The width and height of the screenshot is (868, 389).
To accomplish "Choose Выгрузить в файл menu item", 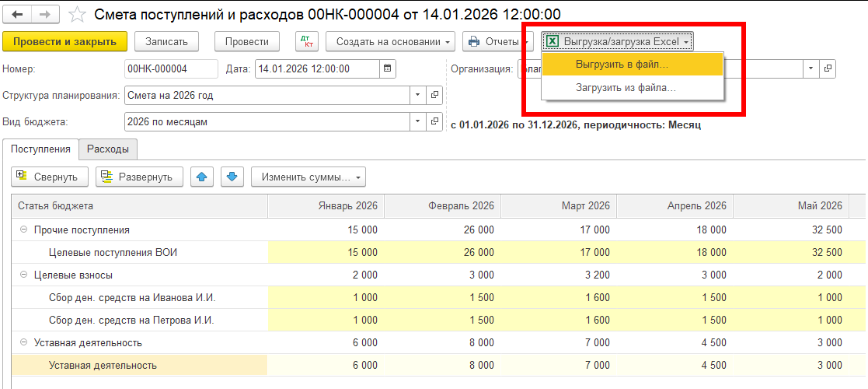I will pyautogui.click(x=622, y=65).
